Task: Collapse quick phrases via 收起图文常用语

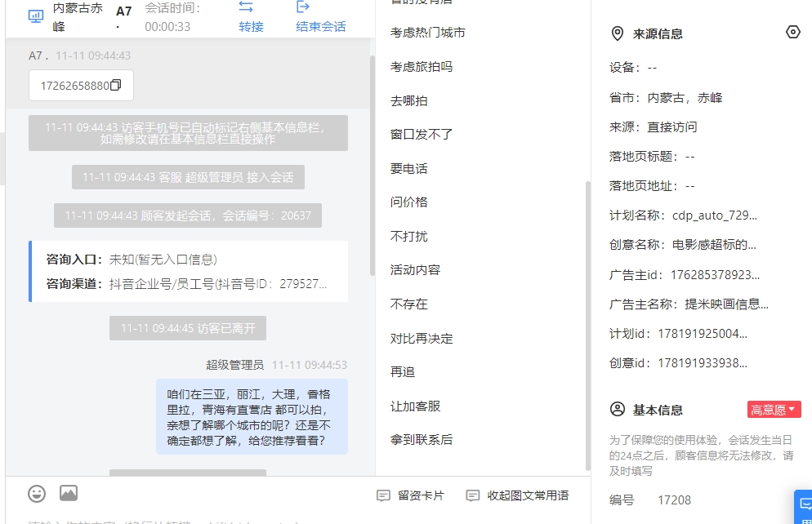Action: [517, 495]
